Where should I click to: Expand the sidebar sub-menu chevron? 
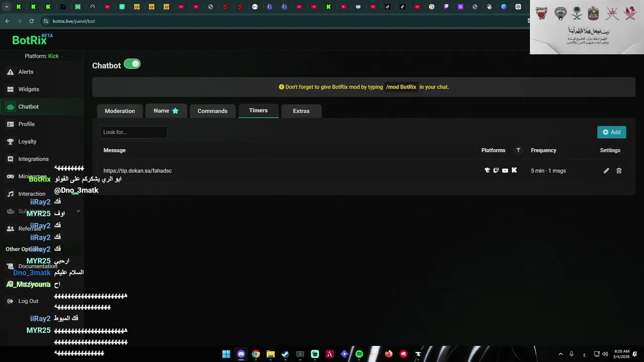pos(78,212)
